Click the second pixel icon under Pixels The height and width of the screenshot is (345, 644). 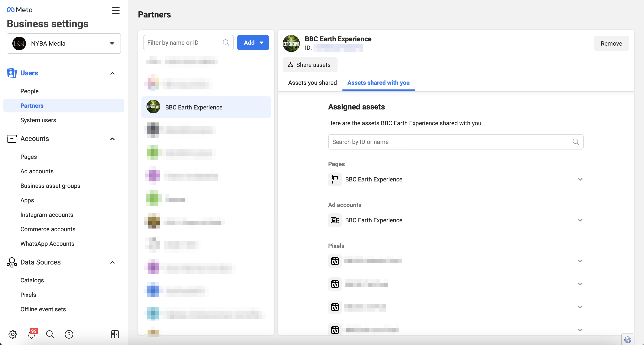335,284
